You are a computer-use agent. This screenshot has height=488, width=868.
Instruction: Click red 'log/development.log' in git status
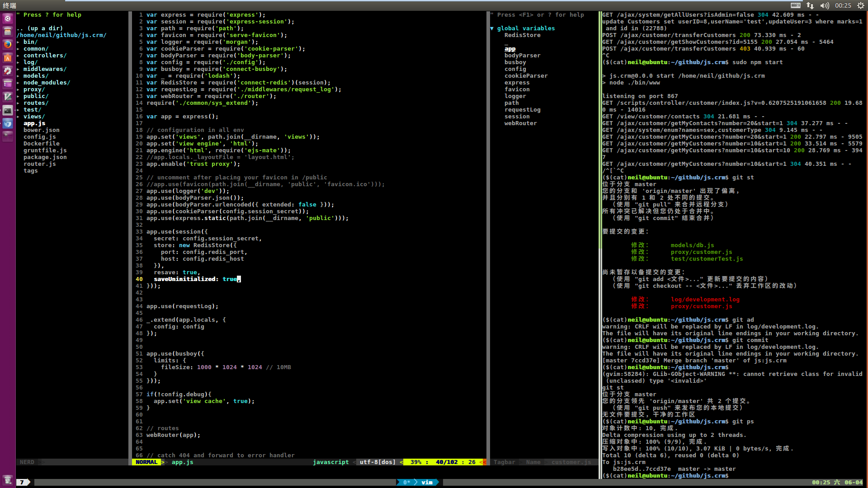coord(705,300)
